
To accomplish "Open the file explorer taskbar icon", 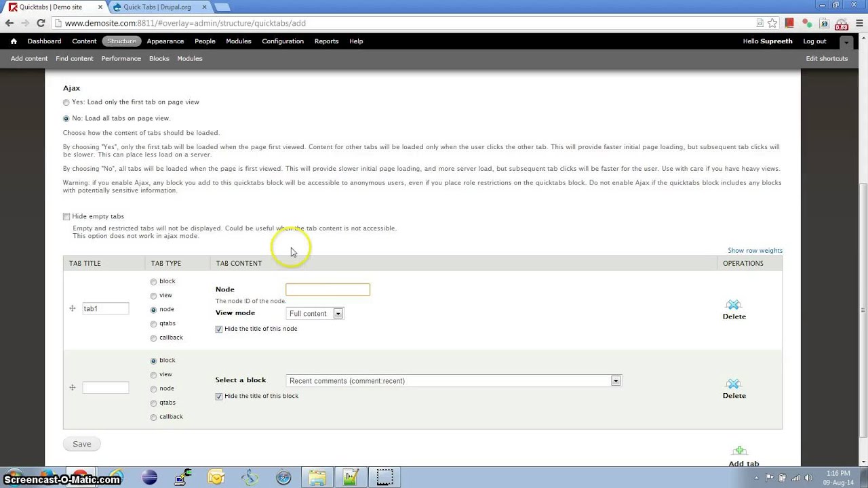I will (x=317, y=478).
